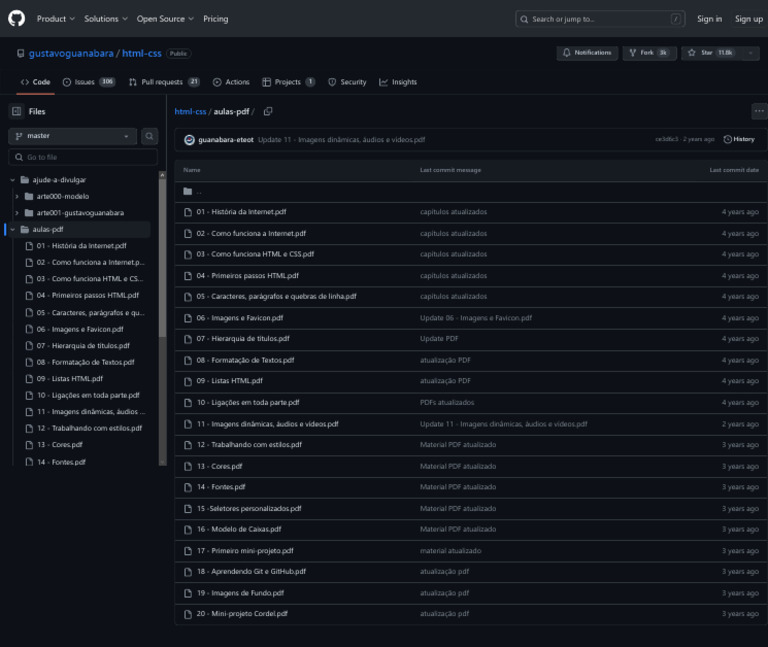
Task: Click the Notifications bell button
Action: [x=587, y=53]
